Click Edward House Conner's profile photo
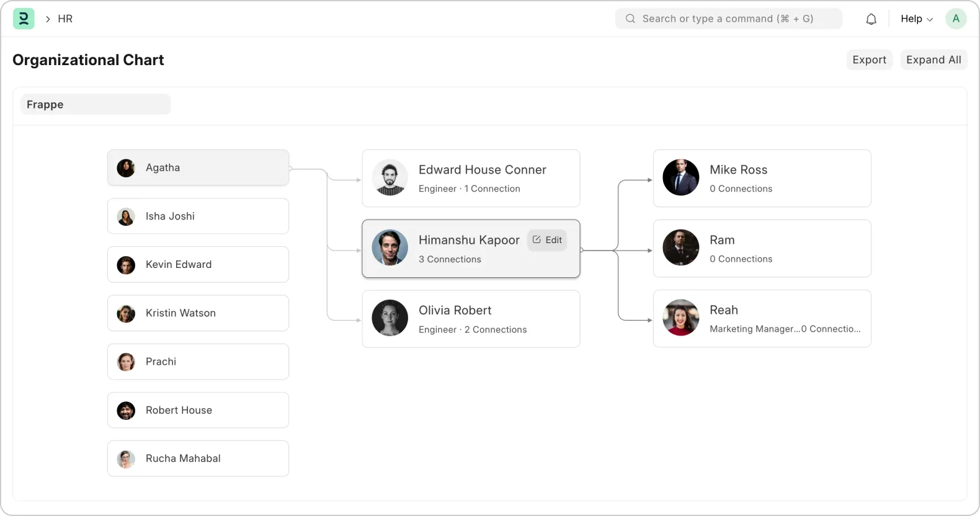 pos(390,178)
